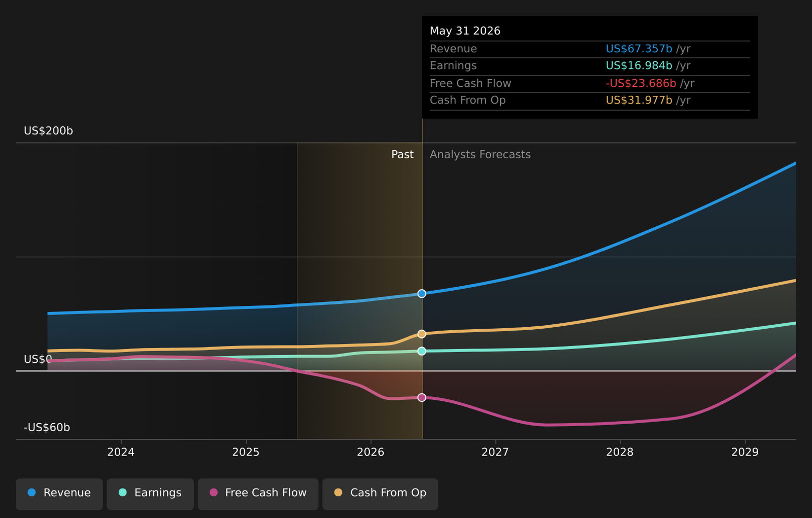Click the -US$60b y-axis label

click(x=47, y=427)
